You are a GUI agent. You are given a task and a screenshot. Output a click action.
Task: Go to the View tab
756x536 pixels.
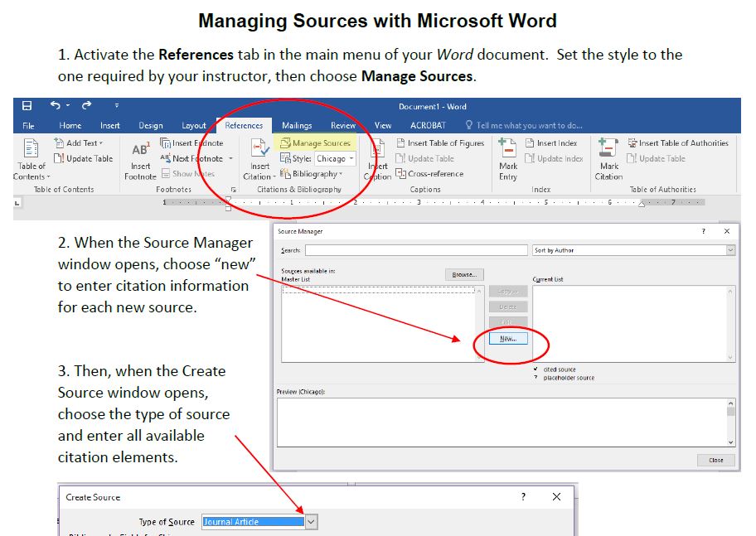pos(383,125)
